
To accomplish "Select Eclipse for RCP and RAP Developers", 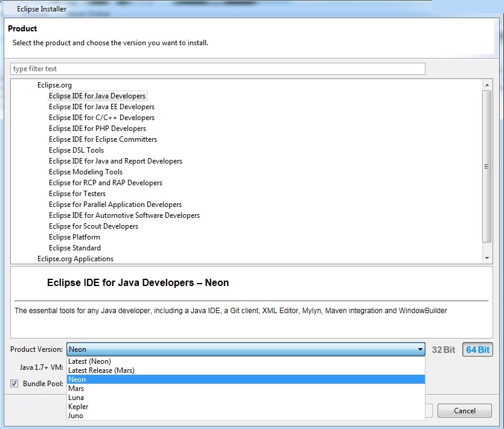I will [106, 183].
